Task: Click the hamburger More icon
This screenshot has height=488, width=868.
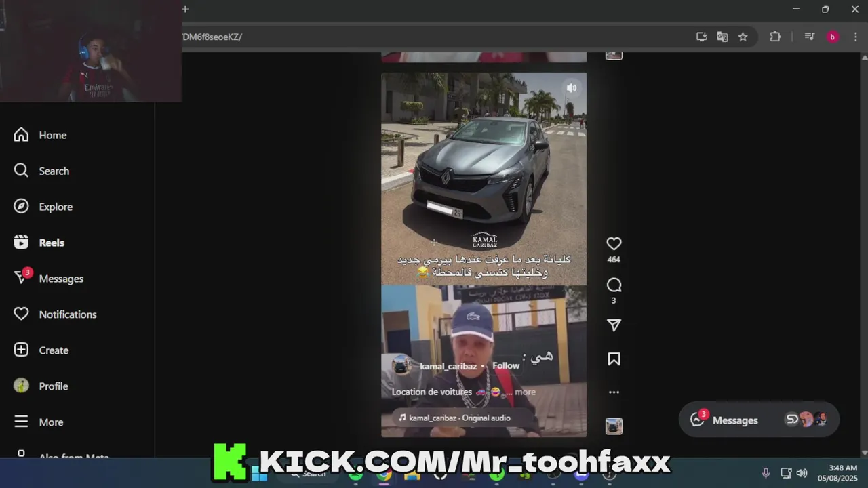Action: [21, 422]
